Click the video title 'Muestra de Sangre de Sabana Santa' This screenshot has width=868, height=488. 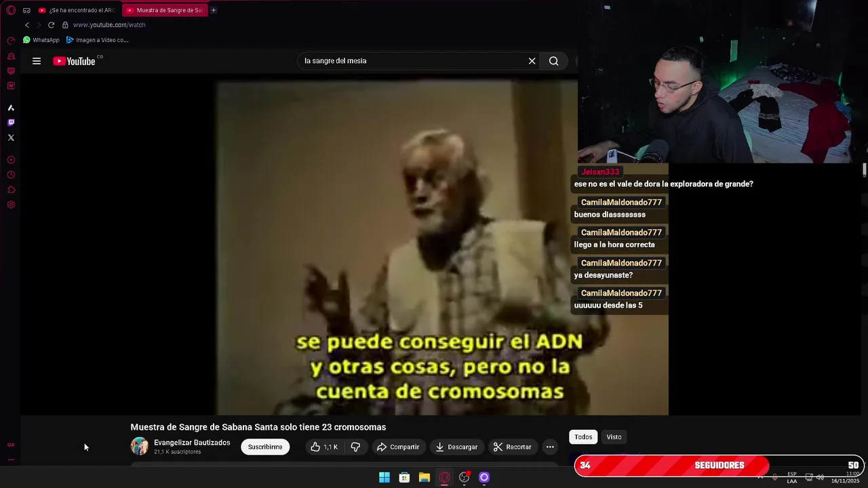(x=258, y=427)
